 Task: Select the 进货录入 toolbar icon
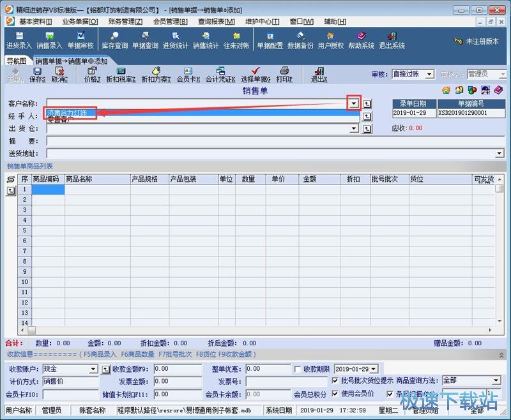coord(18,40)
